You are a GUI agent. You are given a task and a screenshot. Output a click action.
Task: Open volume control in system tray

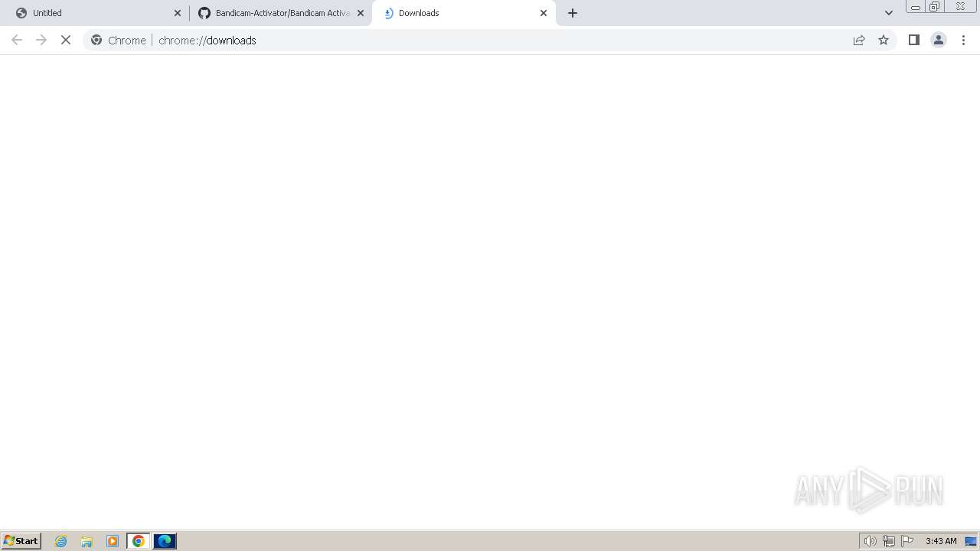tap(870, 541)
